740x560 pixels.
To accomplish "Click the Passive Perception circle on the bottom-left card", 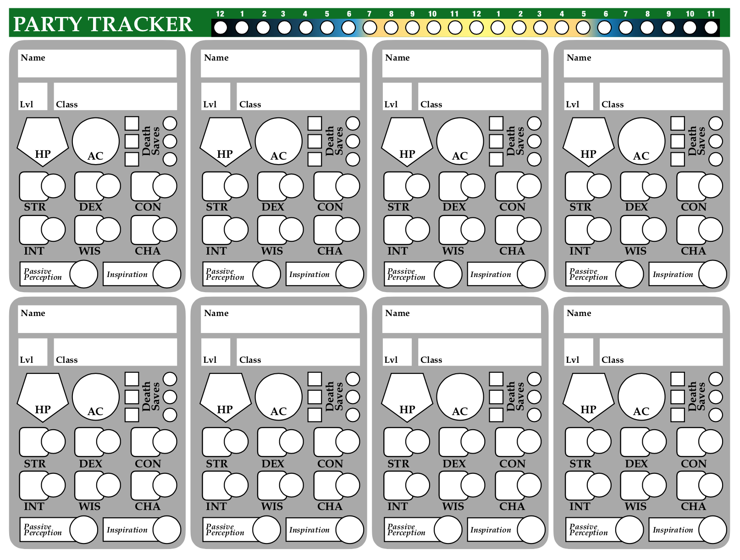I will (83, 529).
